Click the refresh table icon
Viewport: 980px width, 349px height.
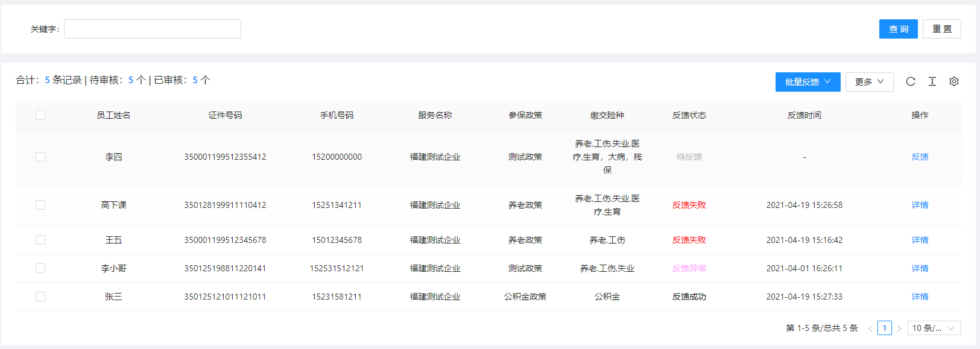pos(911,81)
